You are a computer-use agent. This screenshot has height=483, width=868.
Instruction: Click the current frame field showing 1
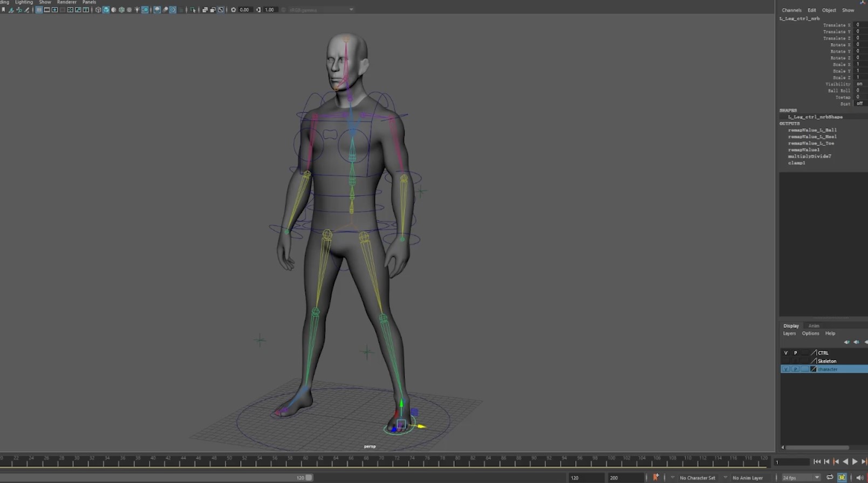791,462
